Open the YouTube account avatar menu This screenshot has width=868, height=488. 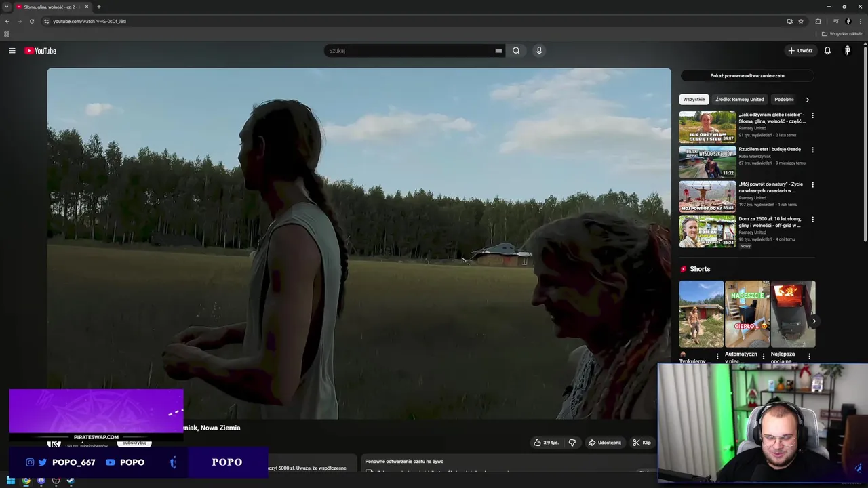point(847,51)
